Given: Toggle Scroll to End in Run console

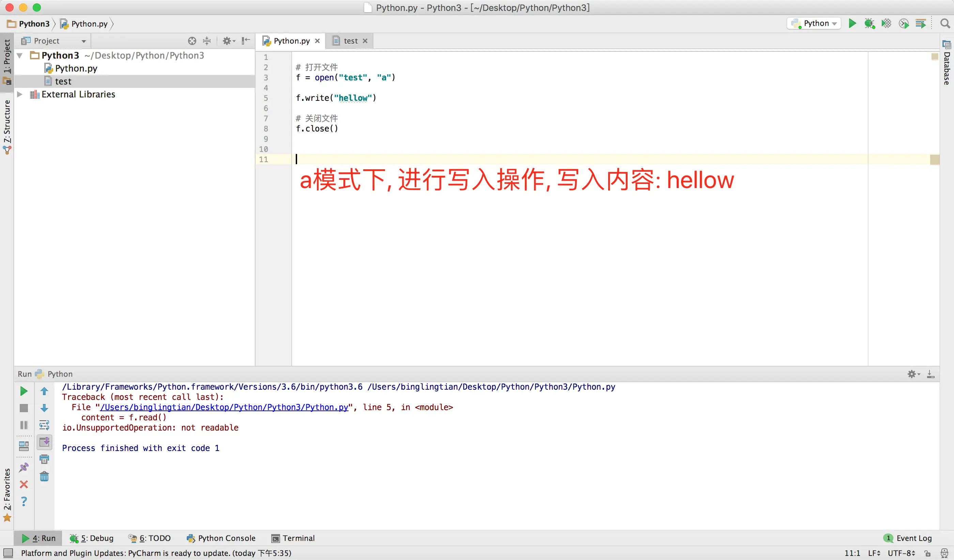Looking at the screenshot, I should pos(44,442).
